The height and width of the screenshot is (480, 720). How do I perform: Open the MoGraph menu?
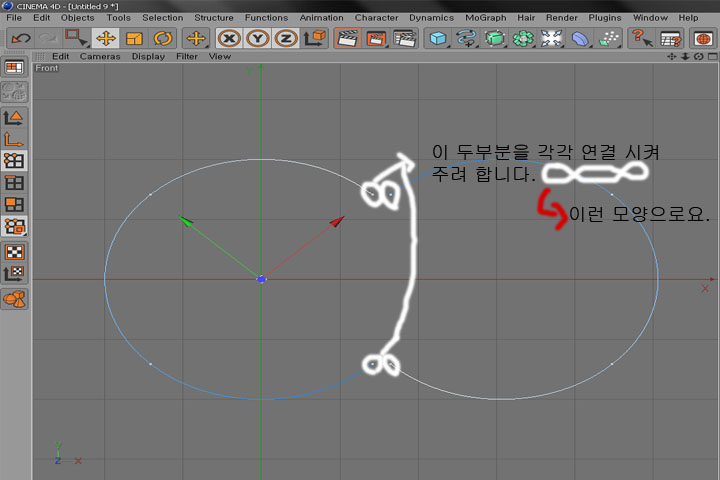[486, 17]
